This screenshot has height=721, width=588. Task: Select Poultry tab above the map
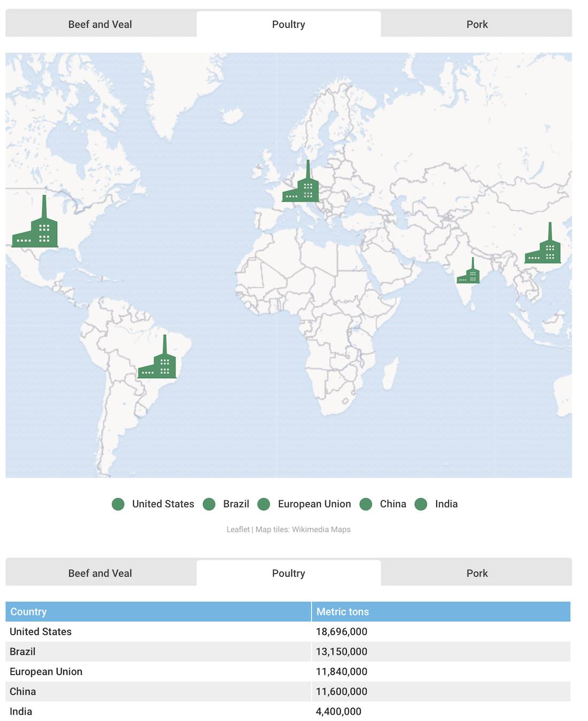coord(289,25)
